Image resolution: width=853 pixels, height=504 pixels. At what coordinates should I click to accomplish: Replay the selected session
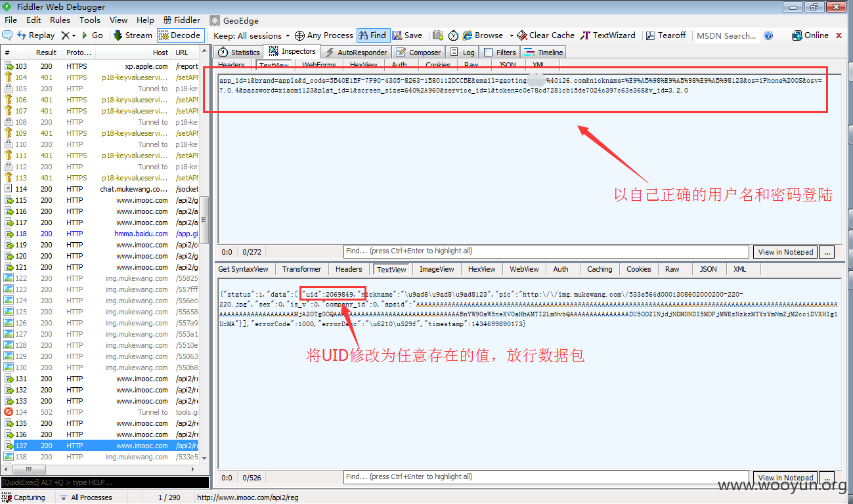coord(36,35)
